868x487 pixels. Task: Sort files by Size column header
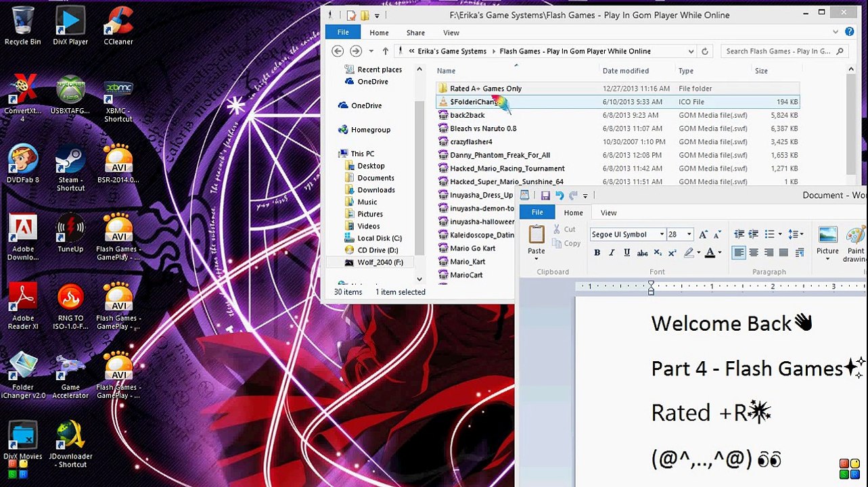pyautogui.click(x=761, y=71)
